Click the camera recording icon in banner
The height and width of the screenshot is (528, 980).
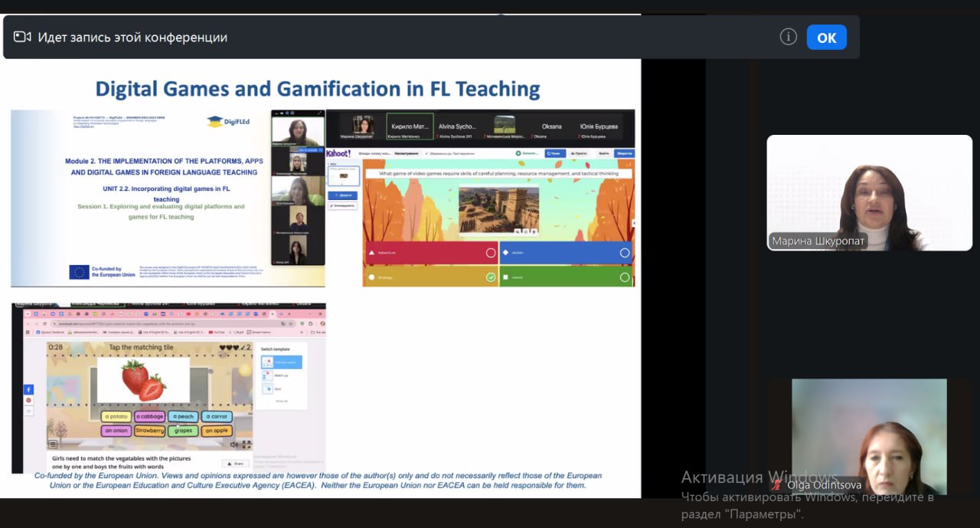22,37
